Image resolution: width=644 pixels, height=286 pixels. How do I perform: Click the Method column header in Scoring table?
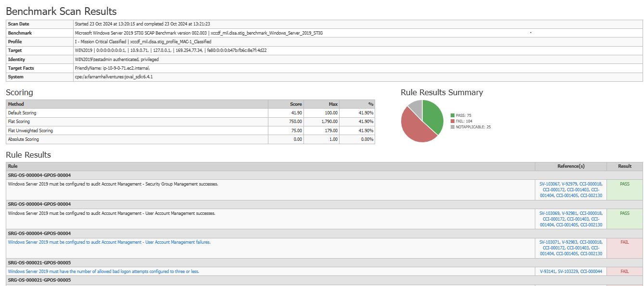[137, 104]
